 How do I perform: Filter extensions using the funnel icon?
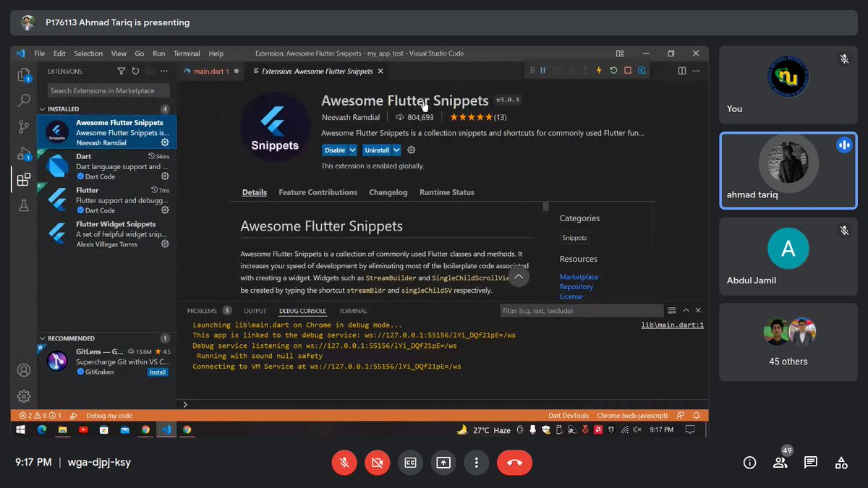click(x=122, y=71)
